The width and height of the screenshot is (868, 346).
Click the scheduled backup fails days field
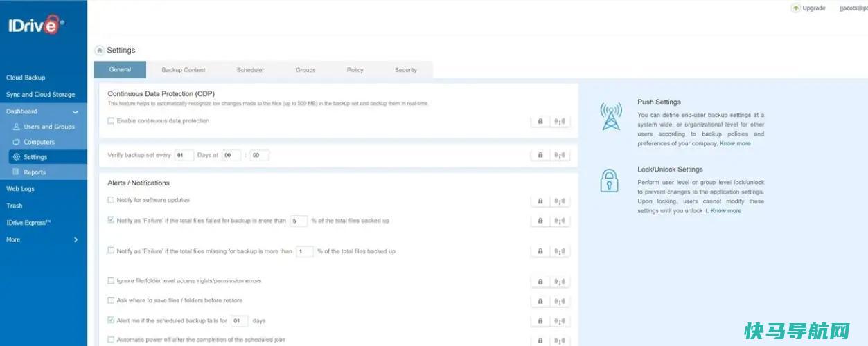[239, 321]
